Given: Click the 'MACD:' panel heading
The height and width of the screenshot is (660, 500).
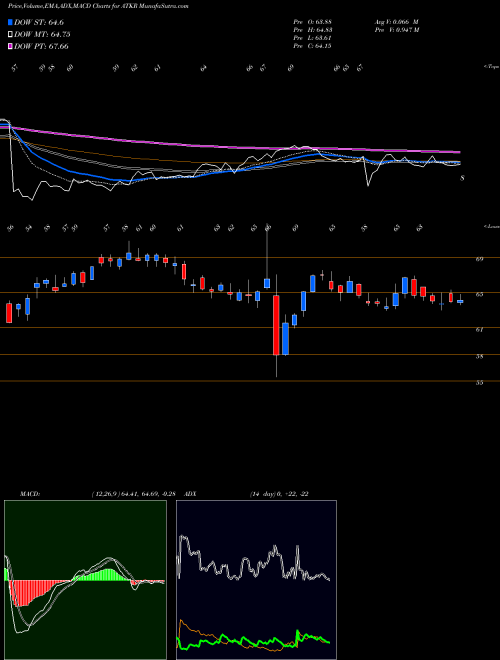Looking at the screenshot, I should pos(30,494).
